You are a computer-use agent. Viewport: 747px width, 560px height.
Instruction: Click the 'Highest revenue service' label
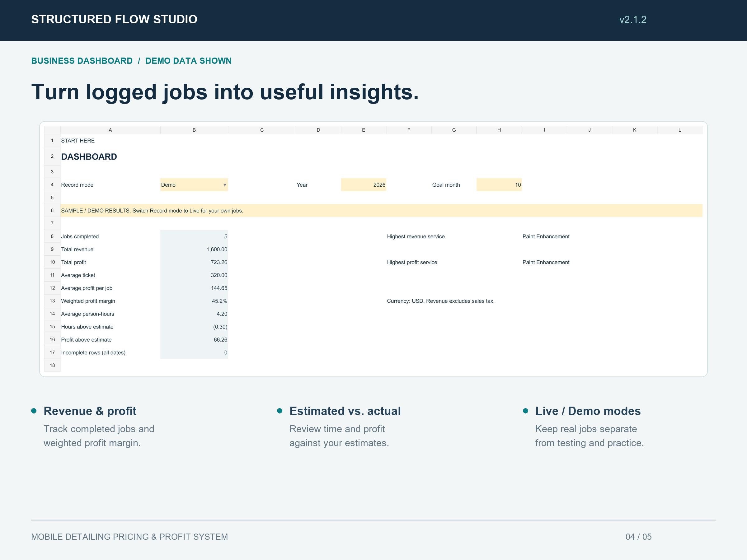(x=416, y=237)
